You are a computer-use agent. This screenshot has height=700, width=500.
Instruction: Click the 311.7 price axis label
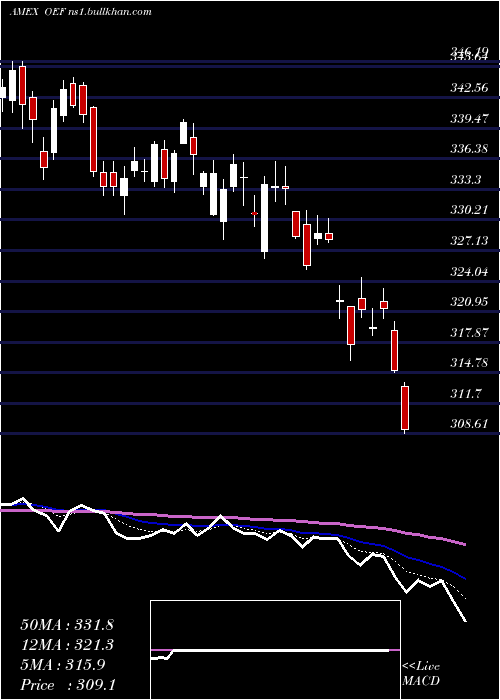(466, 394)
